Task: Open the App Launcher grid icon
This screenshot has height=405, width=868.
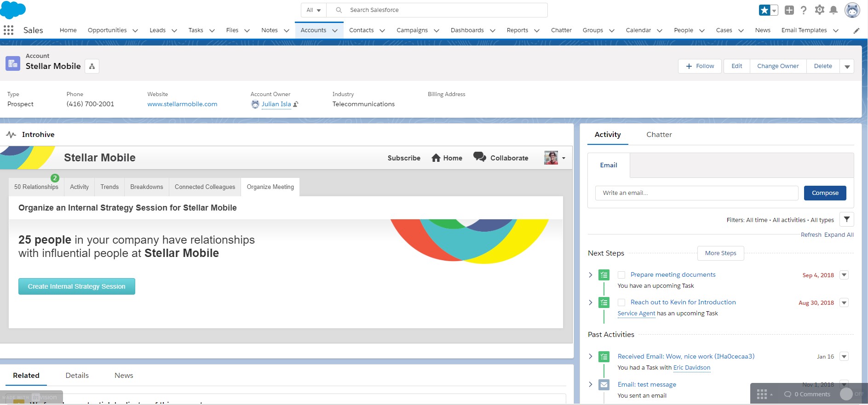Action: [x=8, y=30]
